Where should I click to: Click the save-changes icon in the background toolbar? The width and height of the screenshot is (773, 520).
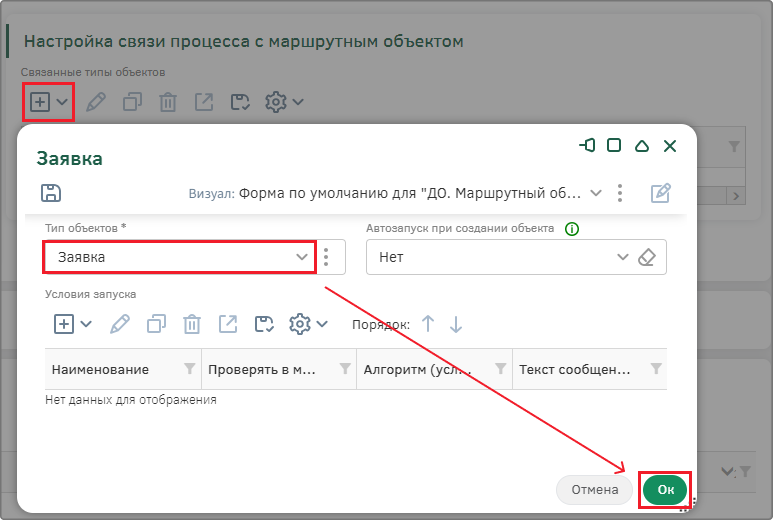point(240,102)
